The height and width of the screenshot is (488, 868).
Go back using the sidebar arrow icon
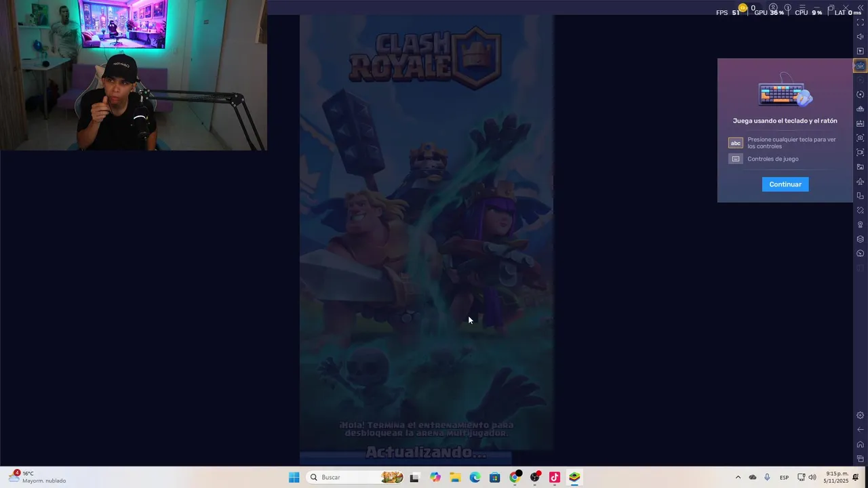(x=860, y=430)
